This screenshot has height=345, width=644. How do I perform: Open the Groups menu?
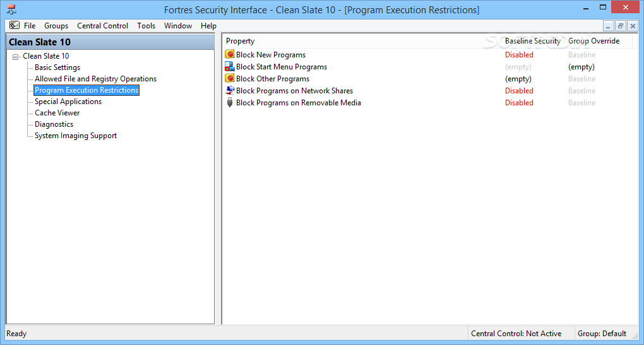[56, 26]
